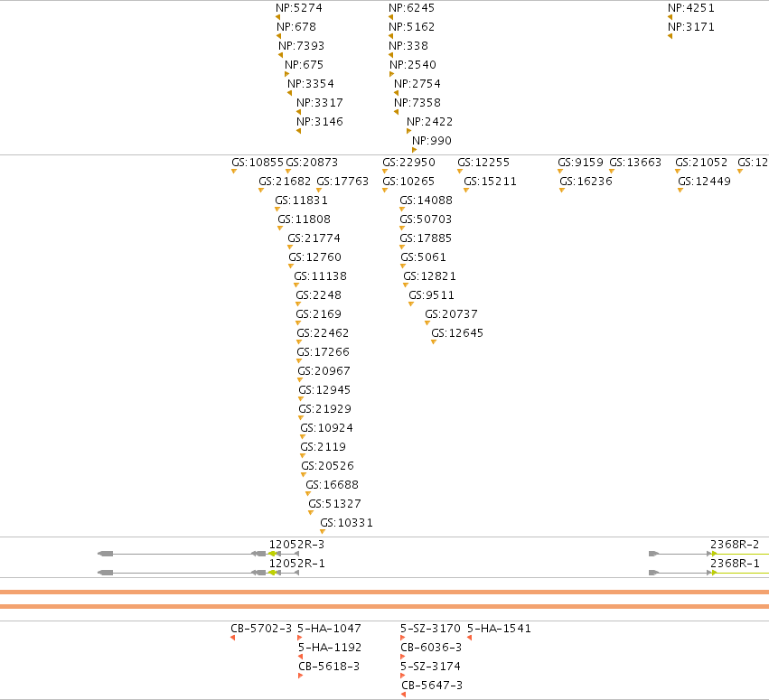Select GS:12945 insertion
The image size is (769, 700).
tap(324, 390)
